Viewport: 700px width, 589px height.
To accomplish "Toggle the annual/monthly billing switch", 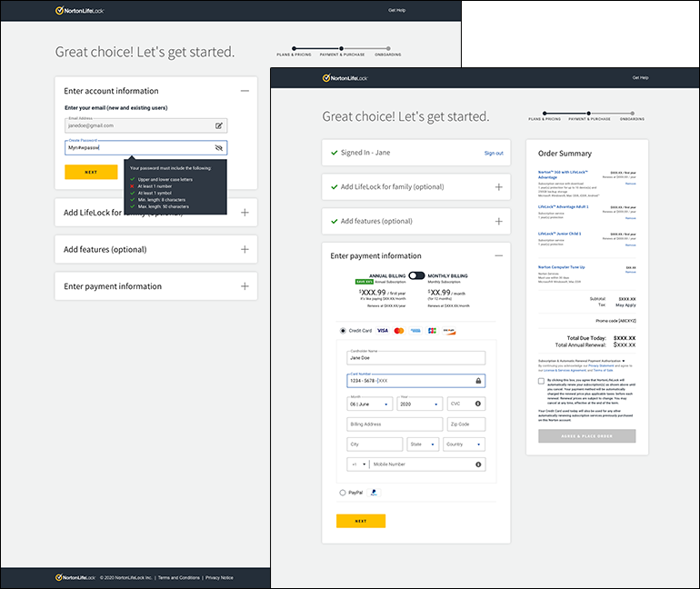I will click(416, 275).
